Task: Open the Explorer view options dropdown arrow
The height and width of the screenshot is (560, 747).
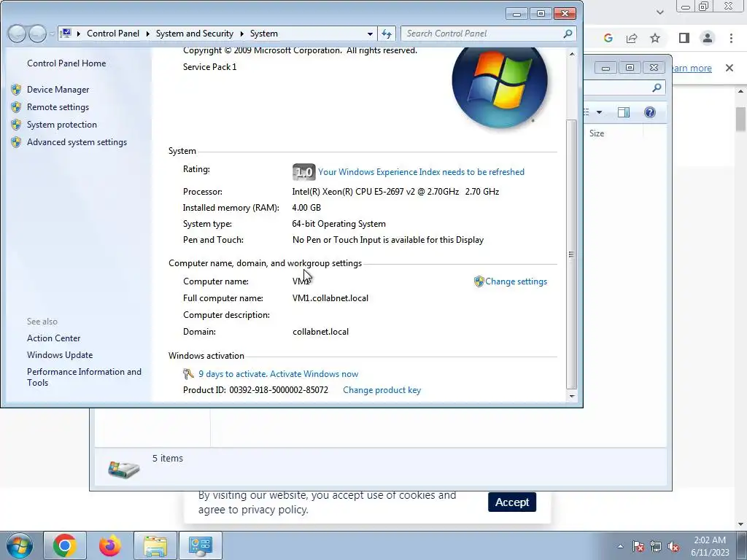Action: click(x=600, y=112)
